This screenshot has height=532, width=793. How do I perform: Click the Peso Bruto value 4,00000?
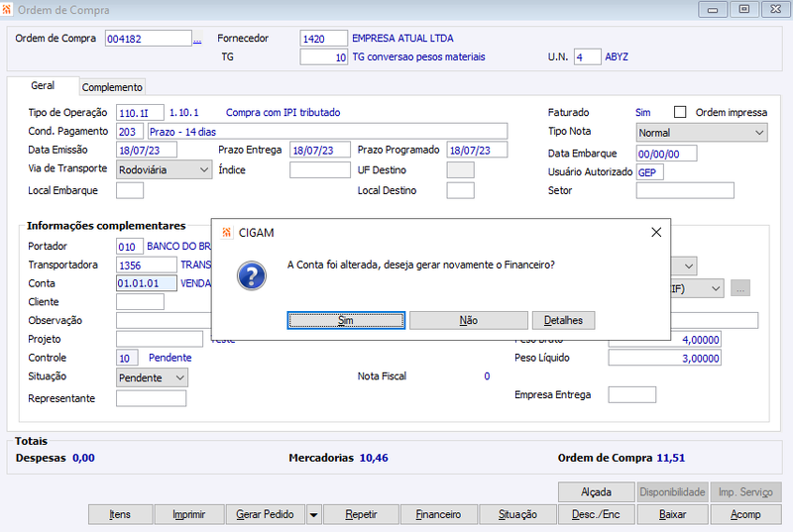point(701,340)
